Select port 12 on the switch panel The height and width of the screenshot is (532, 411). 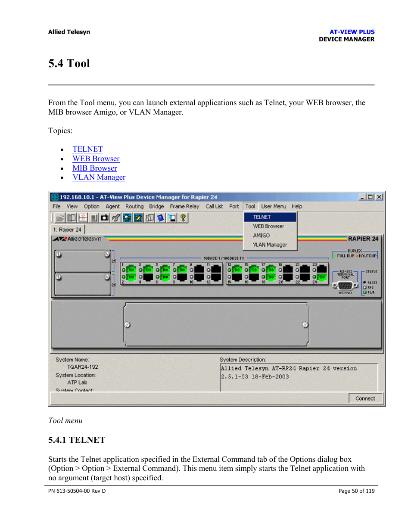(x=216, y=277)
